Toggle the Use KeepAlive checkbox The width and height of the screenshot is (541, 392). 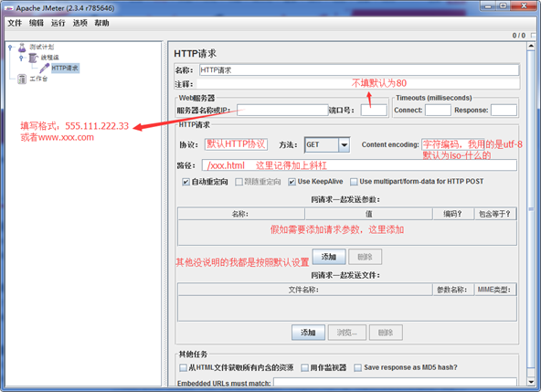click(292, 182)
